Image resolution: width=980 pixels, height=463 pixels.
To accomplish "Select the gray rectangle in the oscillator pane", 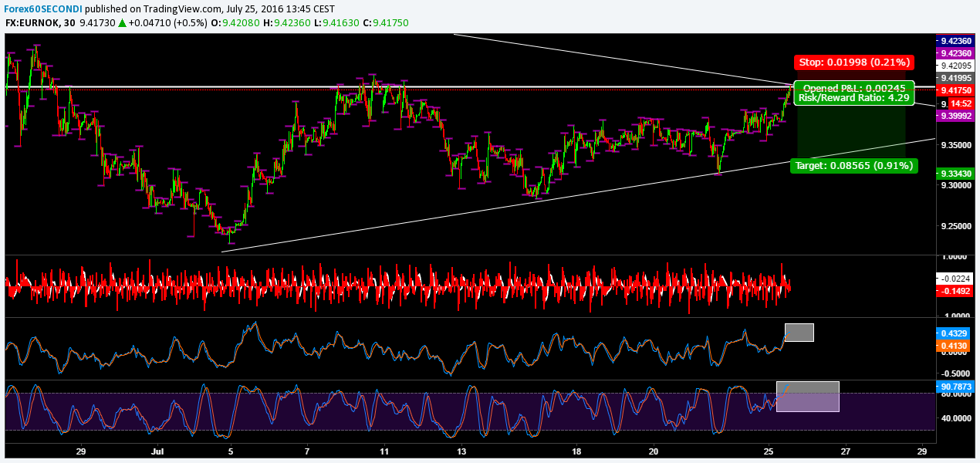I will tap(799, 333).
